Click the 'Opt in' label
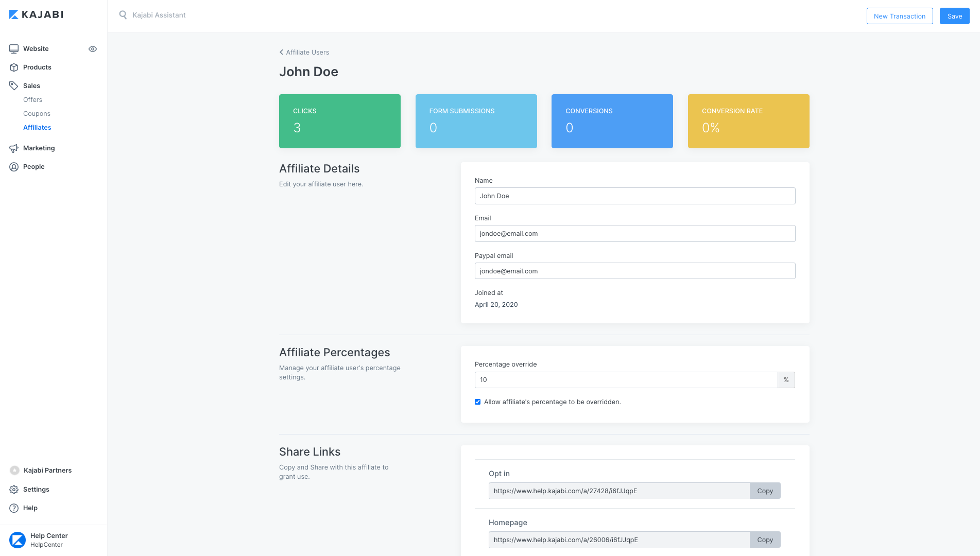 click(x=499, y=474)
